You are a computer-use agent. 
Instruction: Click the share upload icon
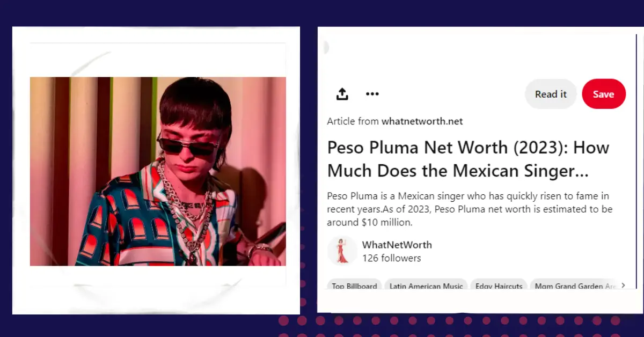click(342, 94)
